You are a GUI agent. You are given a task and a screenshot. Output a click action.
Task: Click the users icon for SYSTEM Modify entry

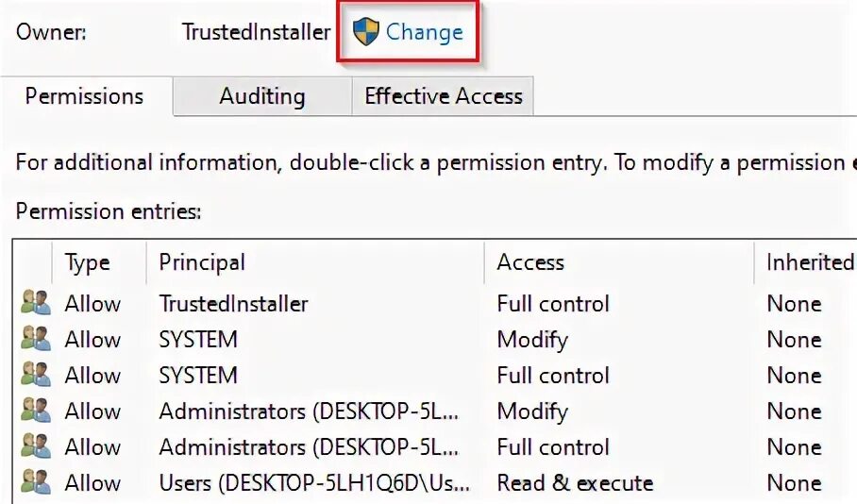point(36,339)
